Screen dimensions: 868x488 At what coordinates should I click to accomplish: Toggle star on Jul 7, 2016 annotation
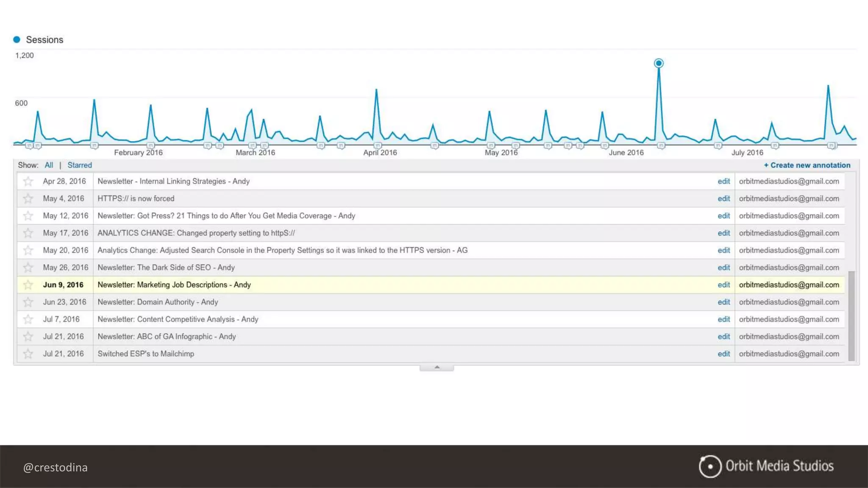(28, 319)
